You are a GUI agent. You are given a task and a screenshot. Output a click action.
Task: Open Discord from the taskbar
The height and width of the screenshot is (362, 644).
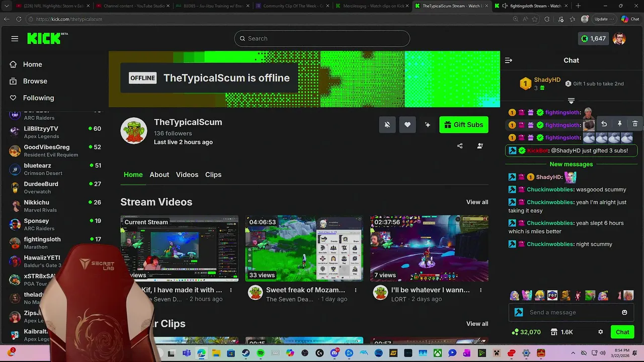(334, 353)
